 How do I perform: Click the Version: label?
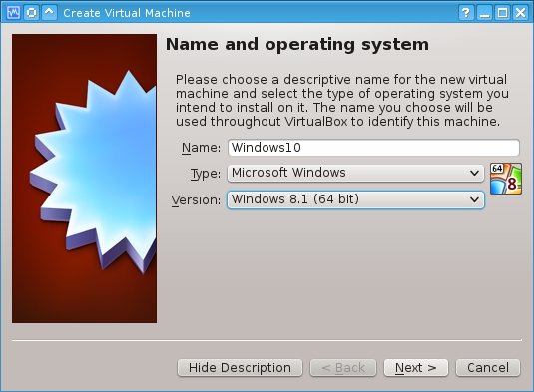pos(196,200)
